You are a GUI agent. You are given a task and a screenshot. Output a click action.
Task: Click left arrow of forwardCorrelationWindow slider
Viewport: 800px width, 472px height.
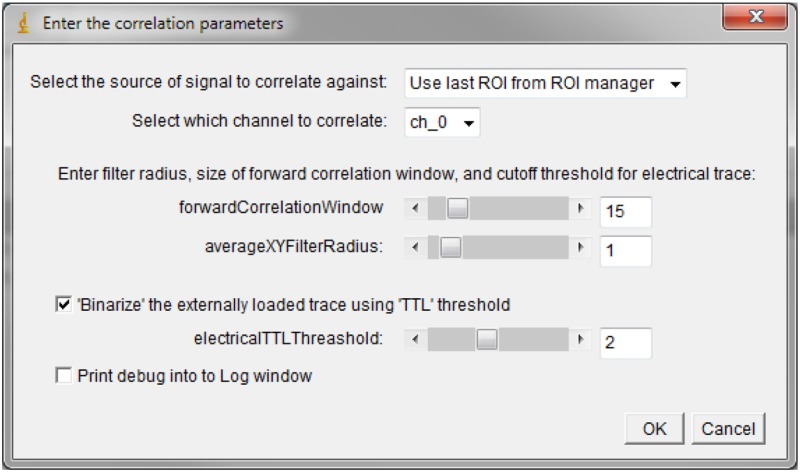click(415, 209)
